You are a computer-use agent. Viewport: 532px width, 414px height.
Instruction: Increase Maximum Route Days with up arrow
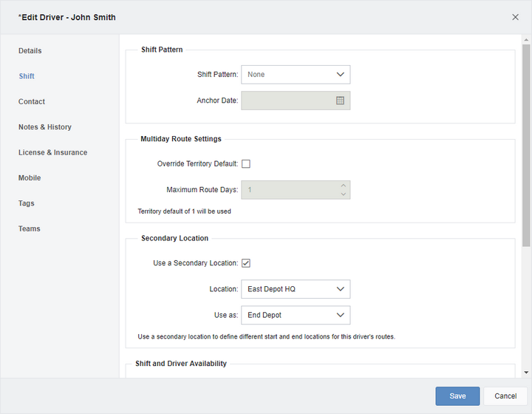[344, 186]
